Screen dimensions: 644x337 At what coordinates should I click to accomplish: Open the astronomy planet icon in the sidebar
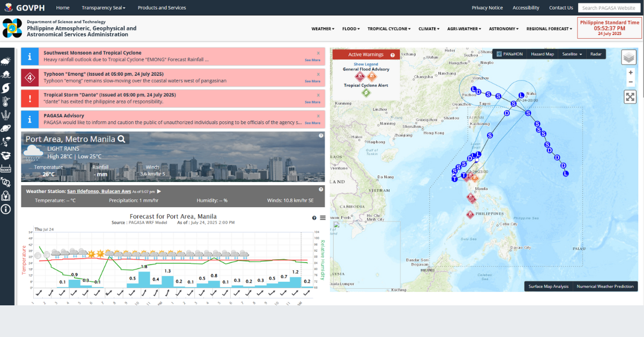click(7, 128)
